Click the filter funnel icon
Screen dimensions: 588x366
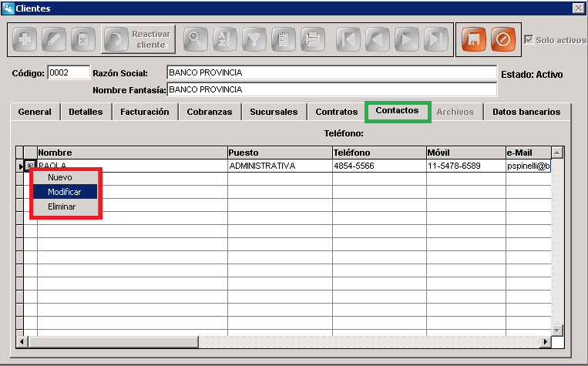(x=254, y=39)
